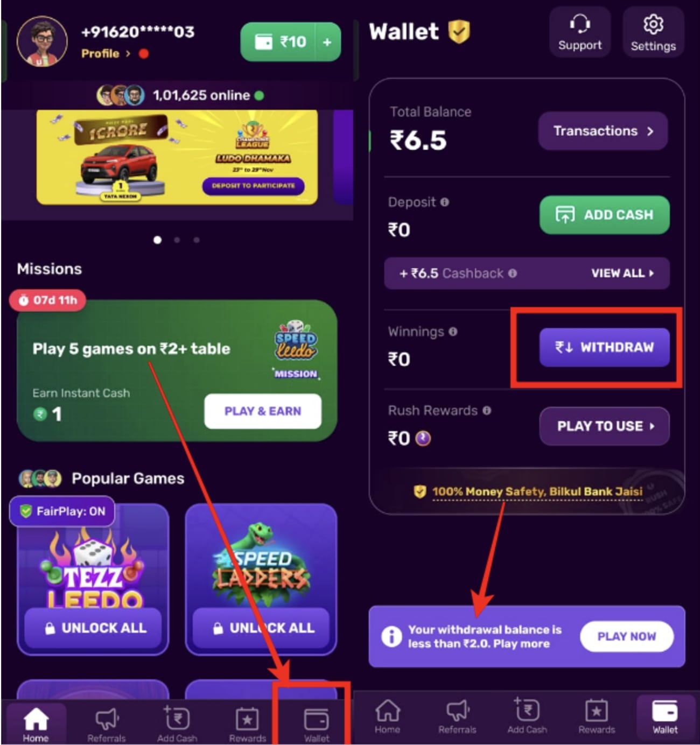
Task: Open the Rewards tab in wallet screen navigation
Action: [x=597, y=716]
